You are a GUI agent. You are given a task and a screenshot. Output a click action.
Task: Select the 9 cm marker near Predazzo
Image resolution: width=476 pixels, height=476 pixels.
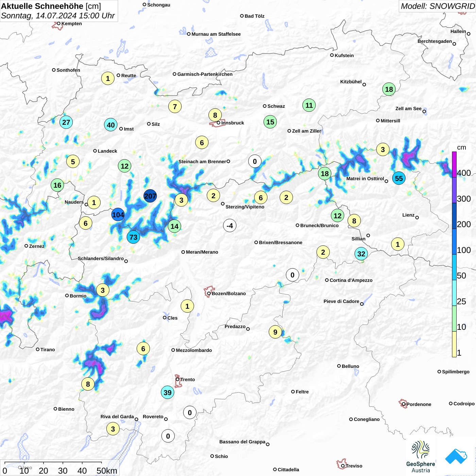(275, 332)
